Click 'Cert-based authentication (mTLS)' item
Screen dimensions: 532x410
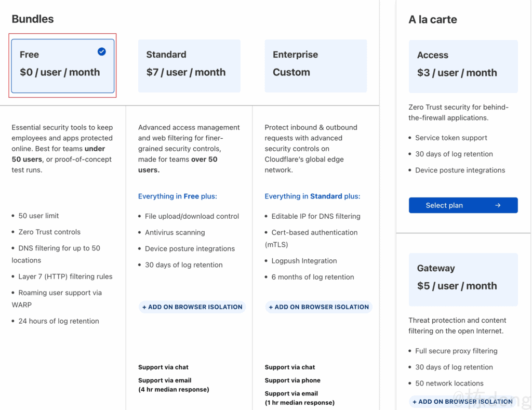[x=311, y=239]
